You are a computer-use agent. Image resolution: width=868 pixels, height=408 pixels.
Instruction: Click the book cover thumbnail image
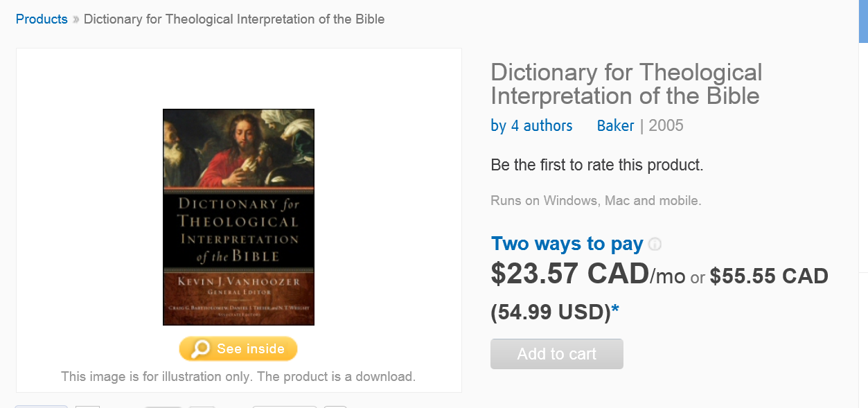(238, 217)
